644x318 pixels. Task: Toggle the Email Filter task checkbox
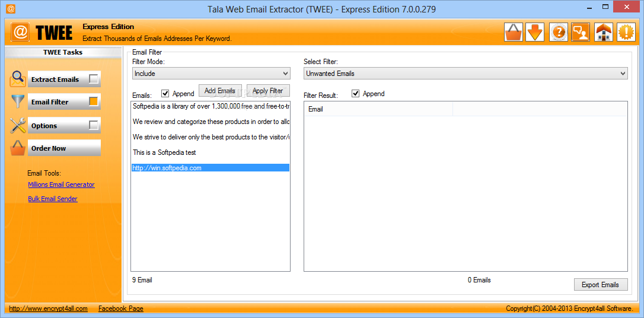94,102
